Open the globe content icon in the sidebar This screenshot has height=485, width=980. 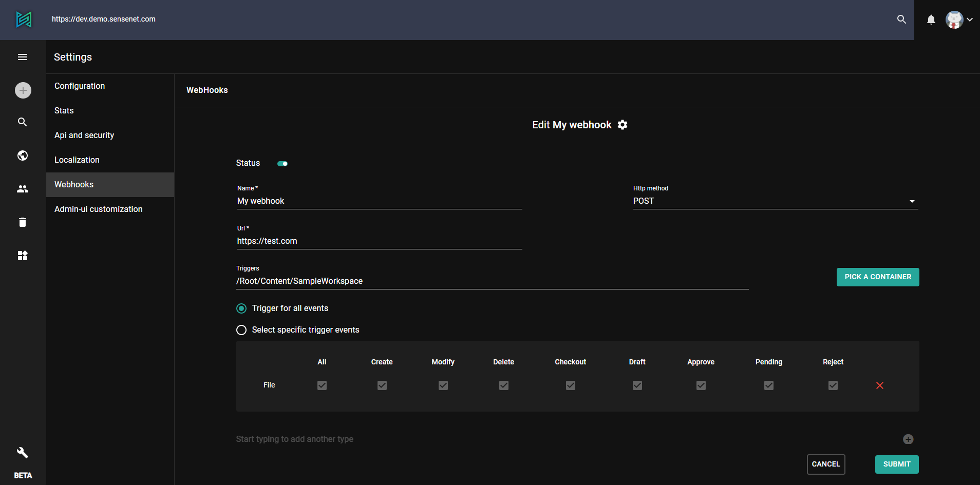click(x=23, y=156)
